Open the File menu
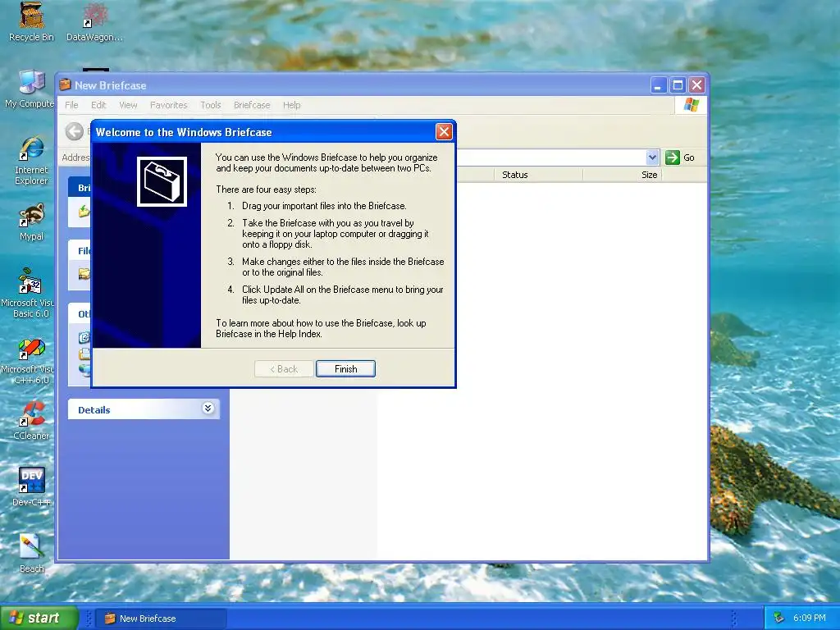 pyautogui.click(x=72, y=105)
